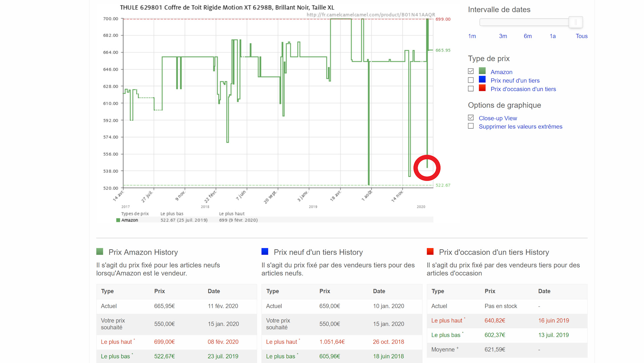644x363 pixels.
Task: Click the blue third-party new color swatch
Action: coord(482,80)
